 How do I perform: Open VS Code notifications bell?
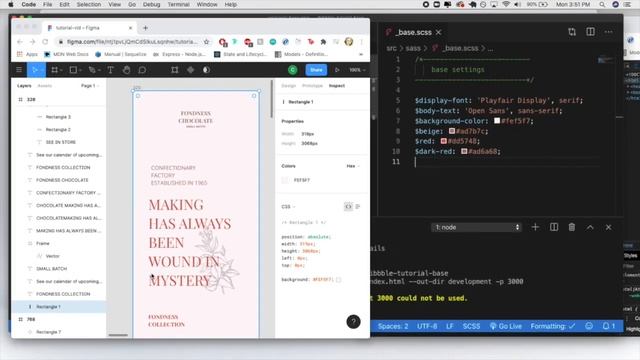pos(607,326)
